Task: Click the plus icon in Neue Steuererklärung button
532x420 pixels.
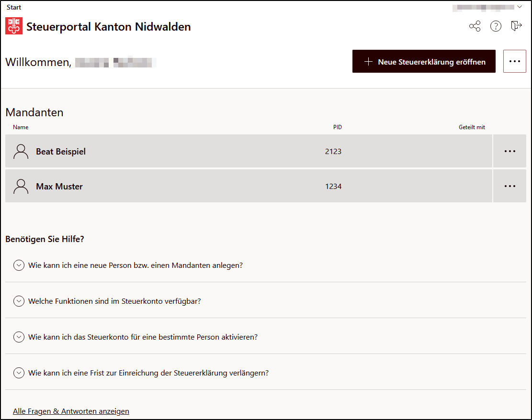Action: click(x=368, y=62)
